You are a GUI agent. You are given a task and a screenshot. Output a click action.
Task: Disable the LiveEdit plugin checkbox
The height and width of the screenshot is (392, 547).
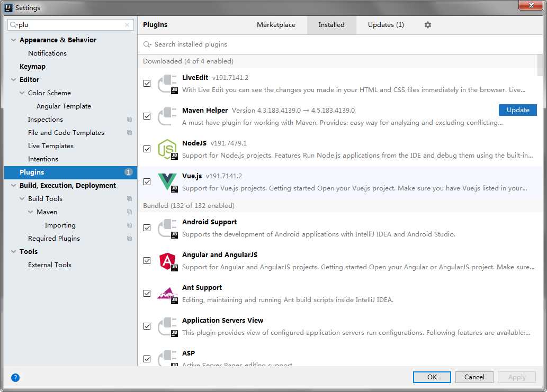[x=147, y=84]
